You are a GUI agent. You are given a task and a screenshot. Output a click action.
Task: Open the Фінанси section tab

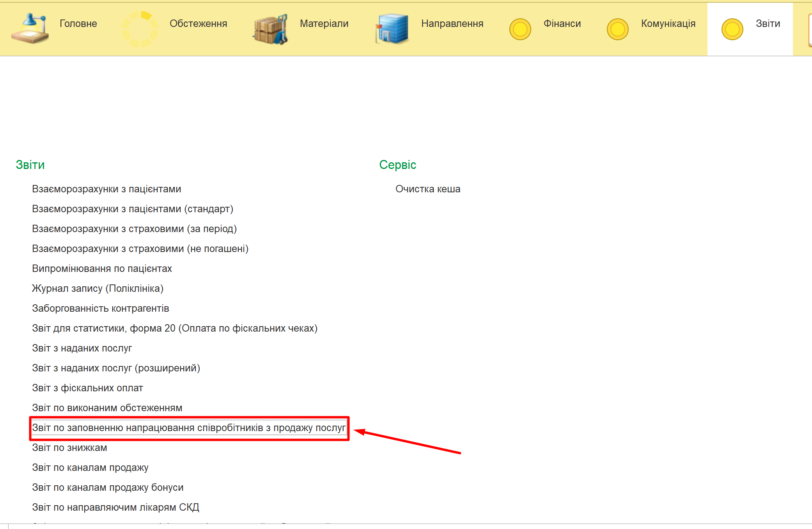(562, 23)
